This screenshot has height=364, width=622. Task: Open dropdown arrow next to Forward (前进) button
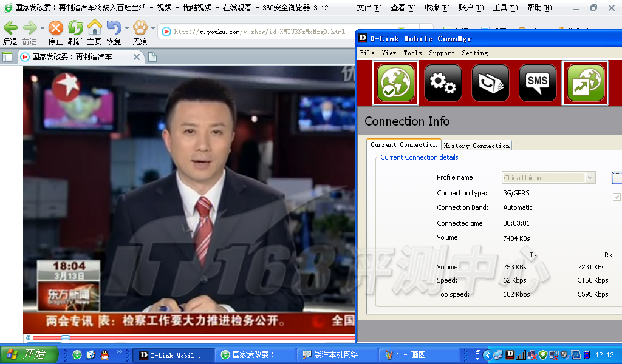(x=43, y=29)
